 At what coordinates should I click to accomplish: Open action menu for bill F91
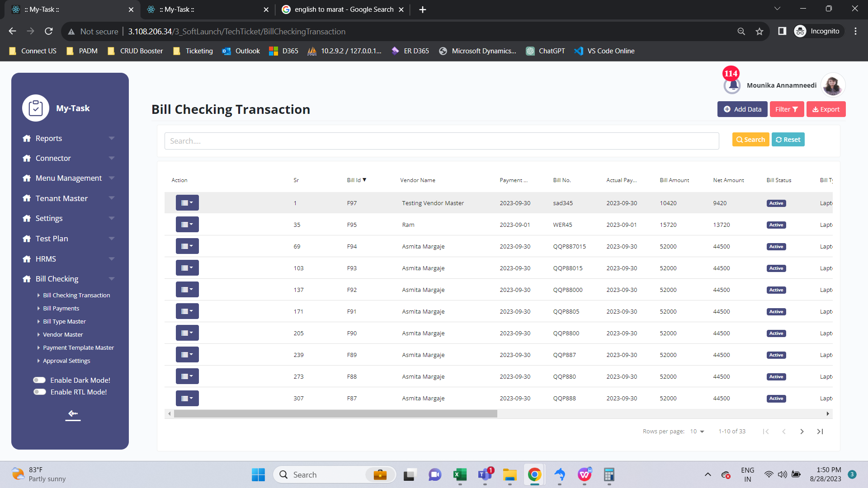(x=187, y=311)
